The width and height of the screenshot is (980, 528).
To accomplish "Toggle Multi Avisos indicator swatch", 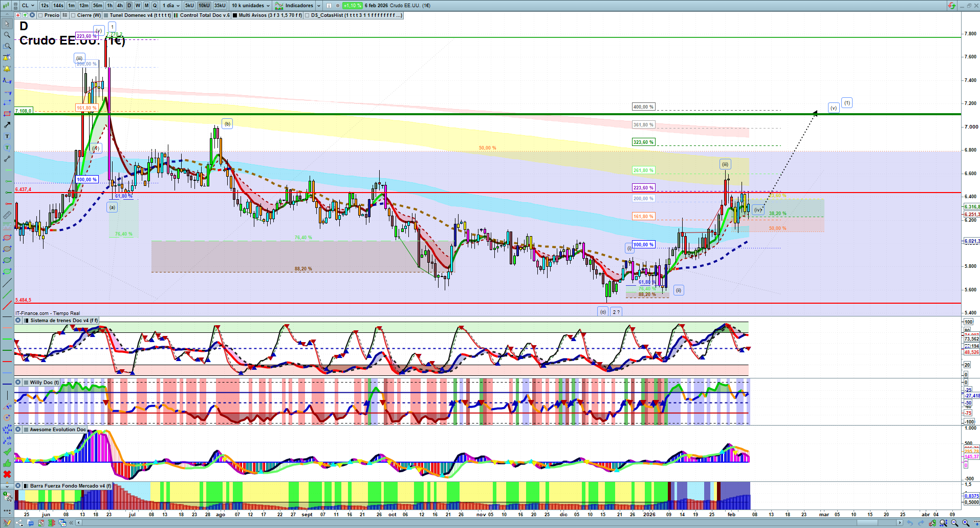I will pos(235,15).
